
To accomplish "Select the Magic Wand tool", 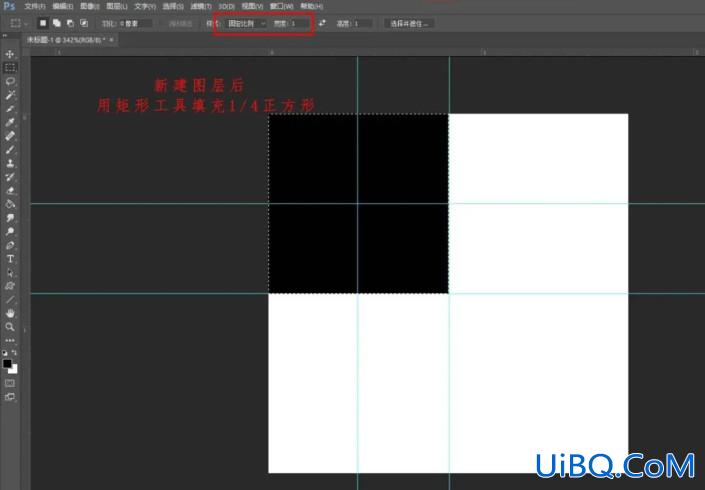I will coord(10,95).
